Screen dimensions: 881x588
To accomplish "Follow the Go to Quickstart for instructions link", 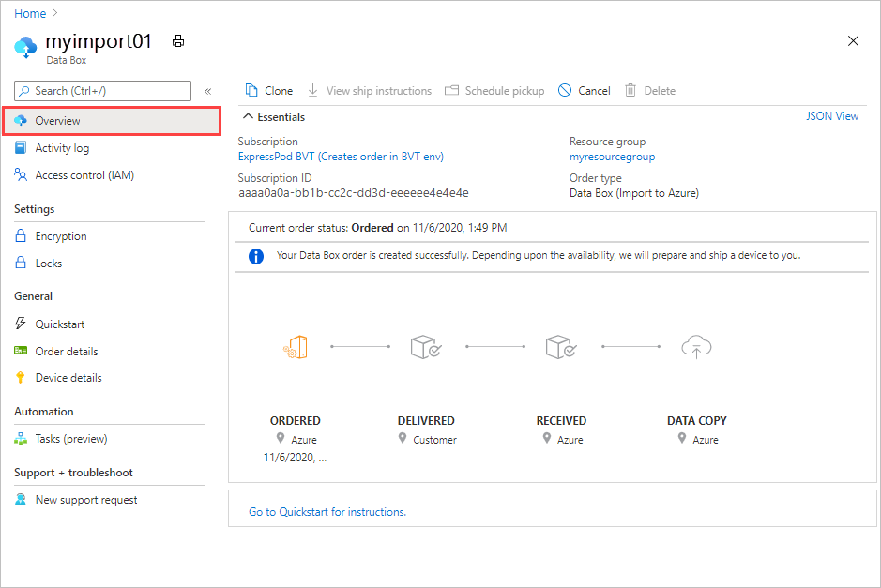I will point(327,512).
